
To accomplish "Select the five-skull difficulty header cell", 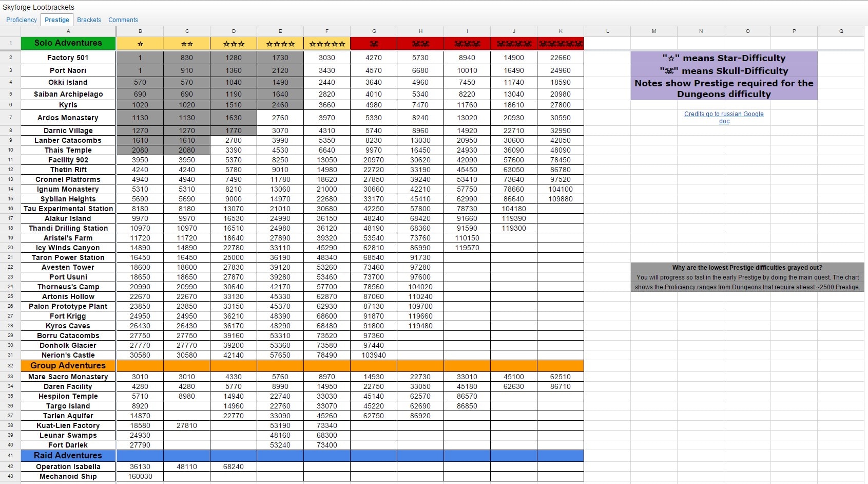I will (x=561, y=44).
